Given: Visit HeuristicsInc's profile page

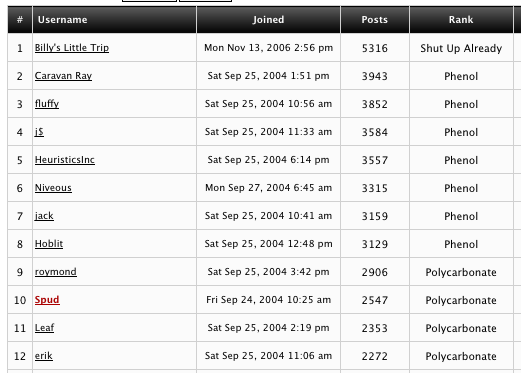Looking at the screenshot, I should [x=65, y=160].
